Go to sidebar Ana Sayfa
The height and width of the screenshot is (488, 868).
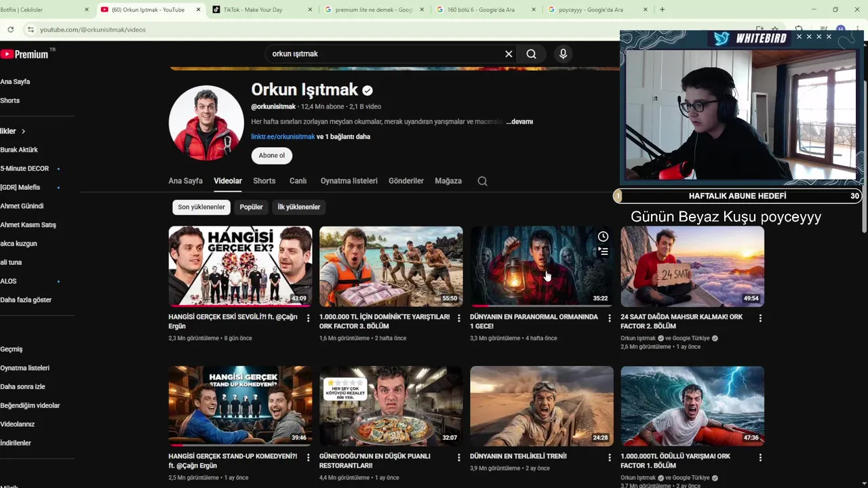(15, 81)
